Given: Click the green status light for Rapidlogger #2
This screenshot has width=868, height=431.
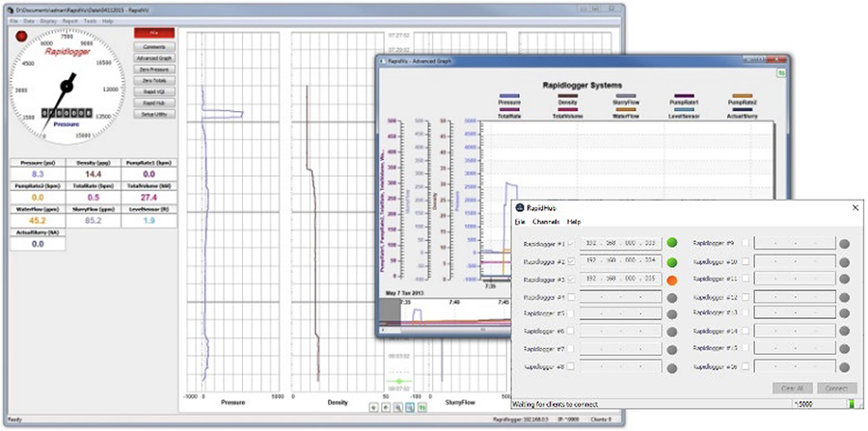Looking at the screenshot, I should 672,261.
